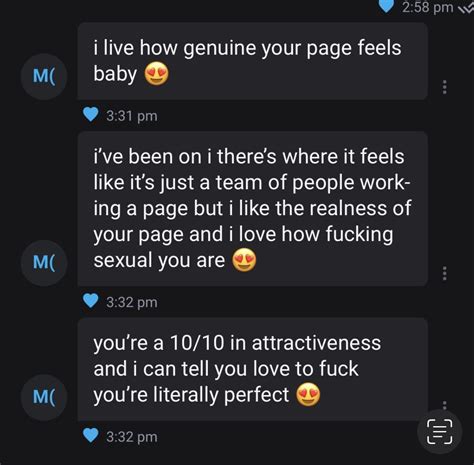Select the 'i live how genuine' message bubble
This screenshot has width=474, height=465.
[x=253, y=61]
